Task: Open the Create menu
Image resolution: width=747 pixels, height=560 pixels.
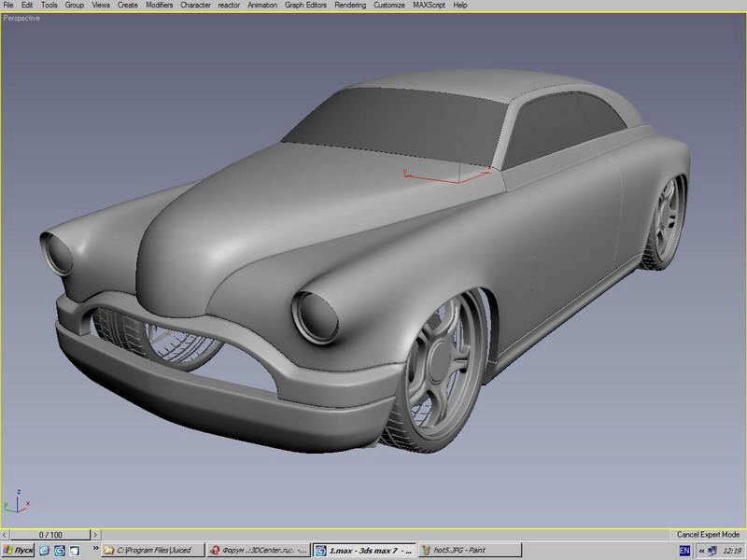Action: [128, 6]
